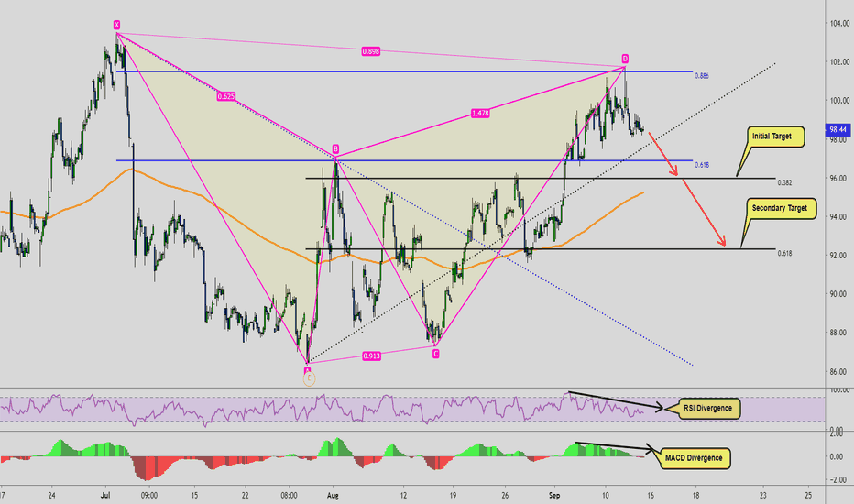Select the pink X pattern point label
854x504 pixels.
pos(116,25)
